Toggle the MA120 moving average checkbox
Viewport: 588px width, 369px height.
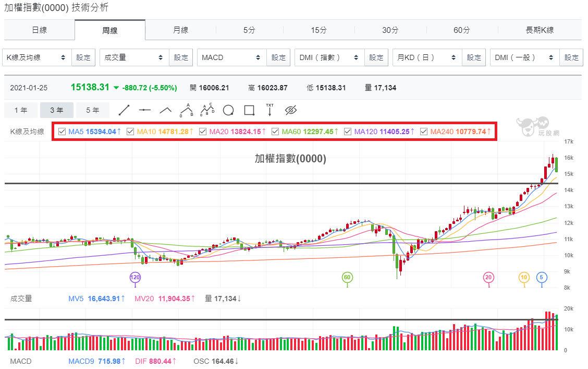348,132
